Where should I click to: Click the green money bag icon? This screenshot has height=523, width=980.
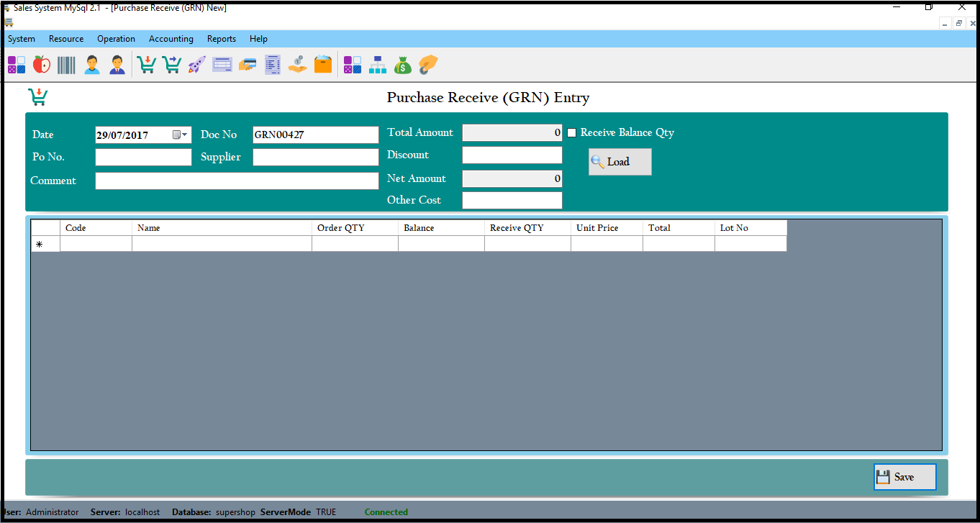403,65
